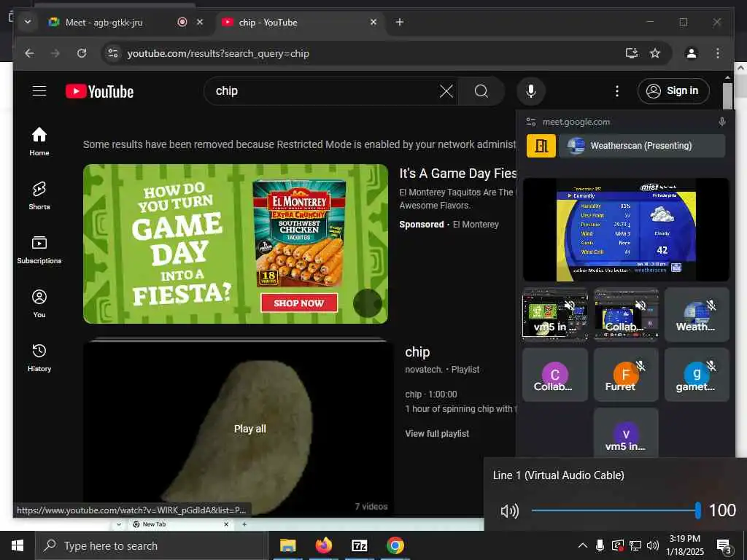This screenshot has height=560, width=747.
Task: Open Home in YouTube sidebar
Action: 39,141
